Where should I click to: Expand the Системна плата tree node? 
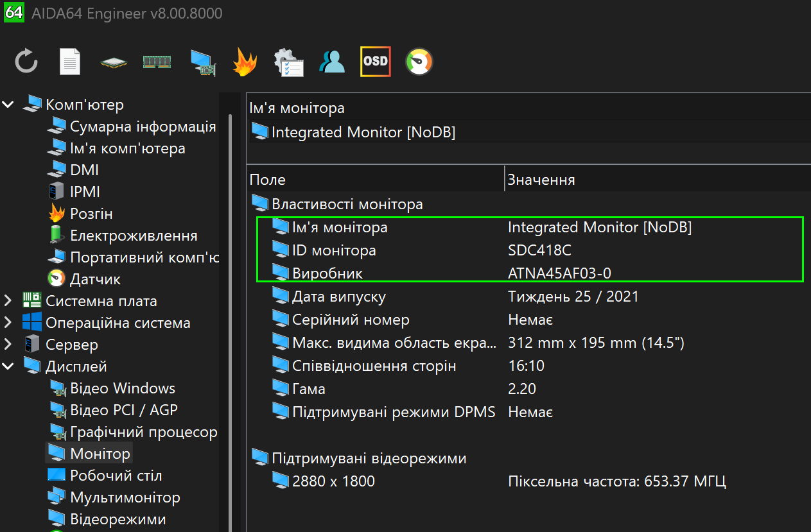[8, 301]
